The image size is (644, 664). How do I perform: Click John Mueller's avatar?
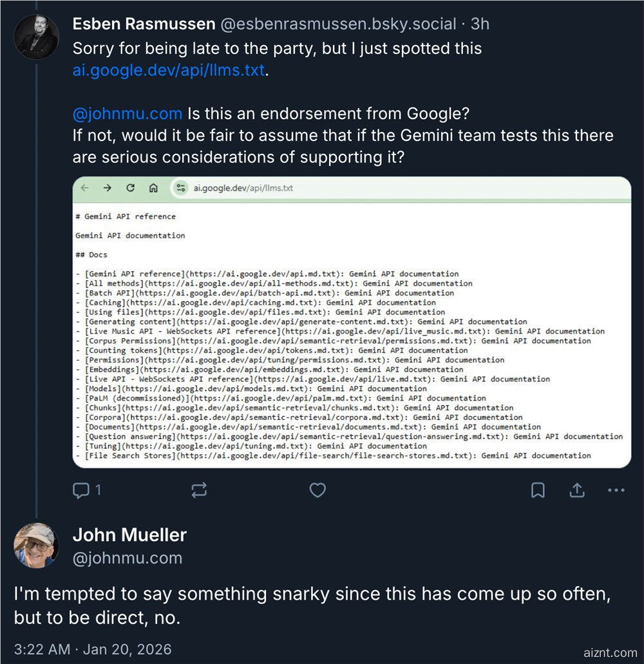click(x=37, y=546)
